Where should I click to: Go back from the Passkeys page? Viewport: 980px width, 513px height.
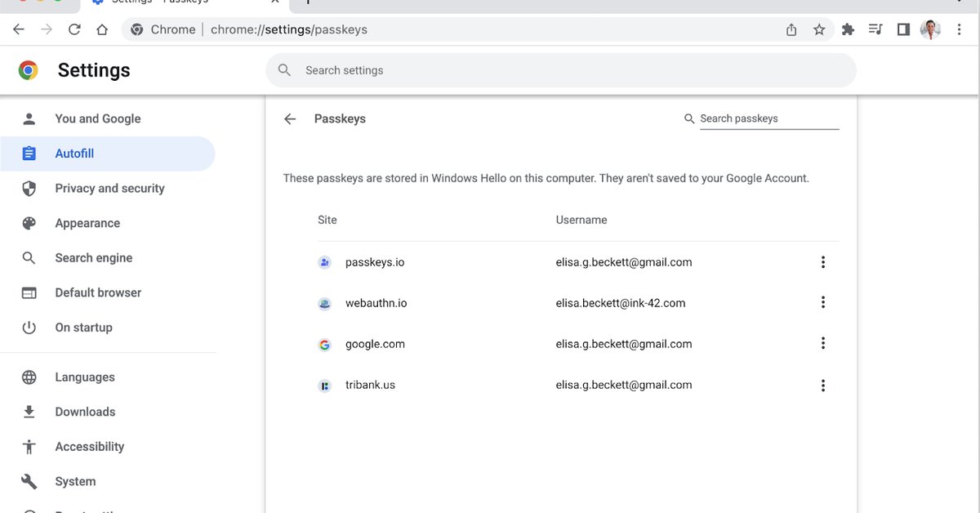click(x=290, y=118)
